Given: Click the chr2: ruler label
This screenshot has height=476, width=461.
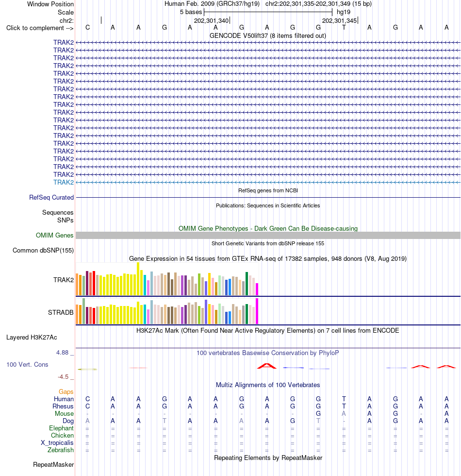Looking at the screenshot, I should point(66,20).
